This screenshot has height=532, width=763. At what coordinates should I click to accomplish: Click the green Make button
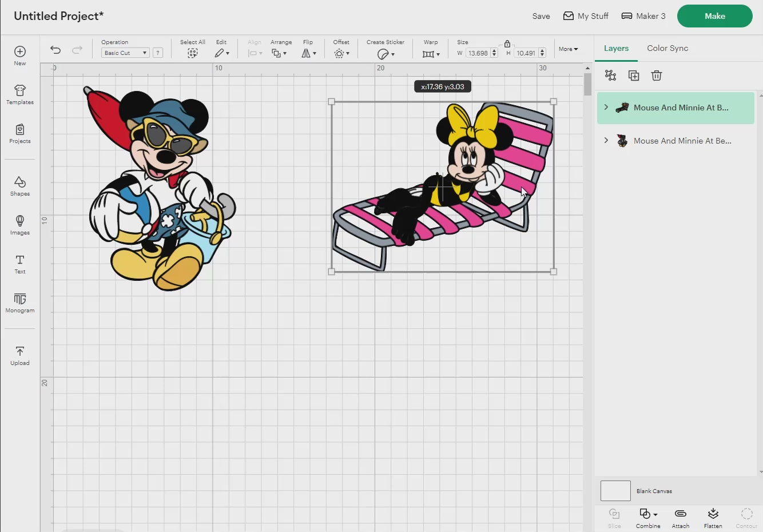715,16
